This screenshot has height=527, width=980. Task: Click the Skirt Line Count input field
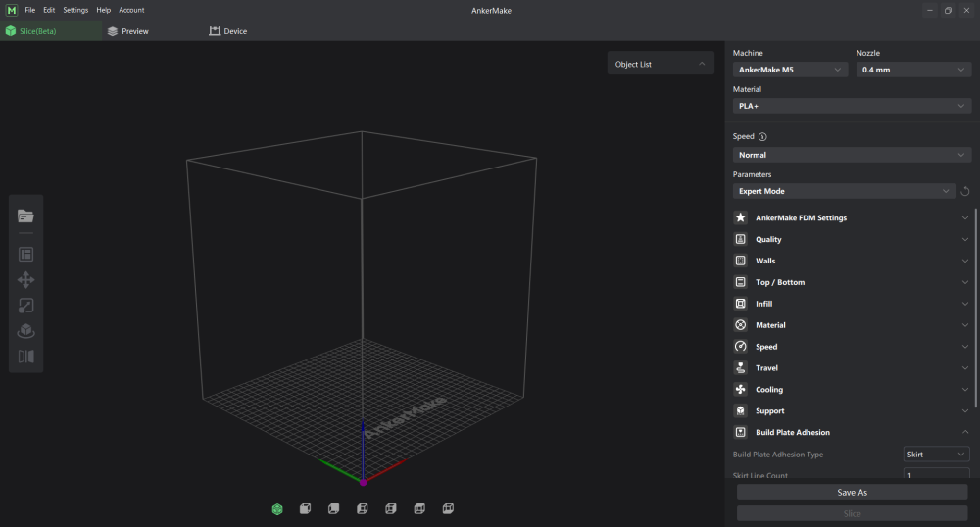click(x=936, y=474)
